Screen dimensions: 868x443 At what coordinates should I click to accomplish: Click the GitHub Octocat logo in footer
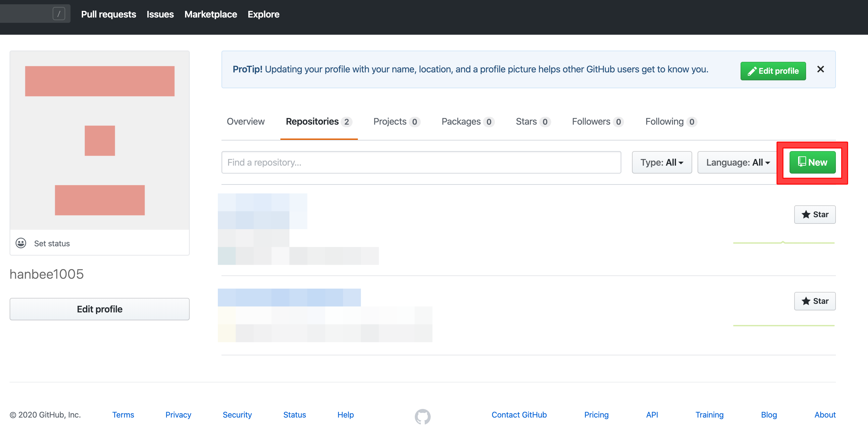422,417
